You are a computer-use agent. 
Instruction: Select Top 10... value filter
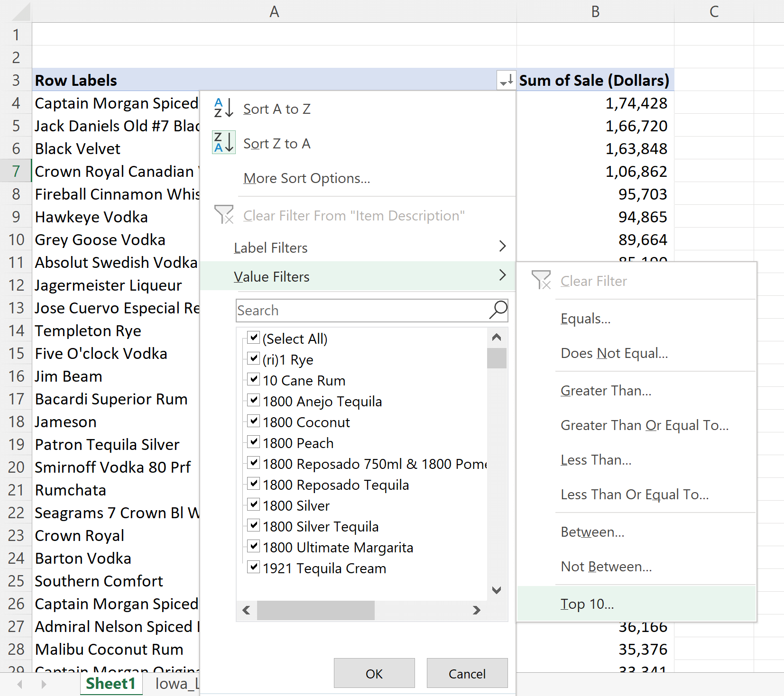point(637,604)
